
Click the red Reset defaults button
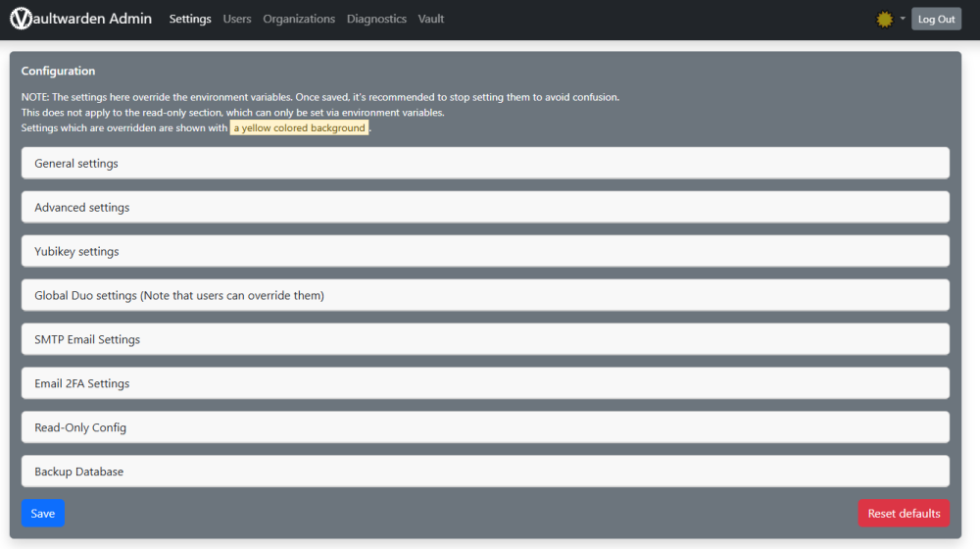(x=904, y=514)
